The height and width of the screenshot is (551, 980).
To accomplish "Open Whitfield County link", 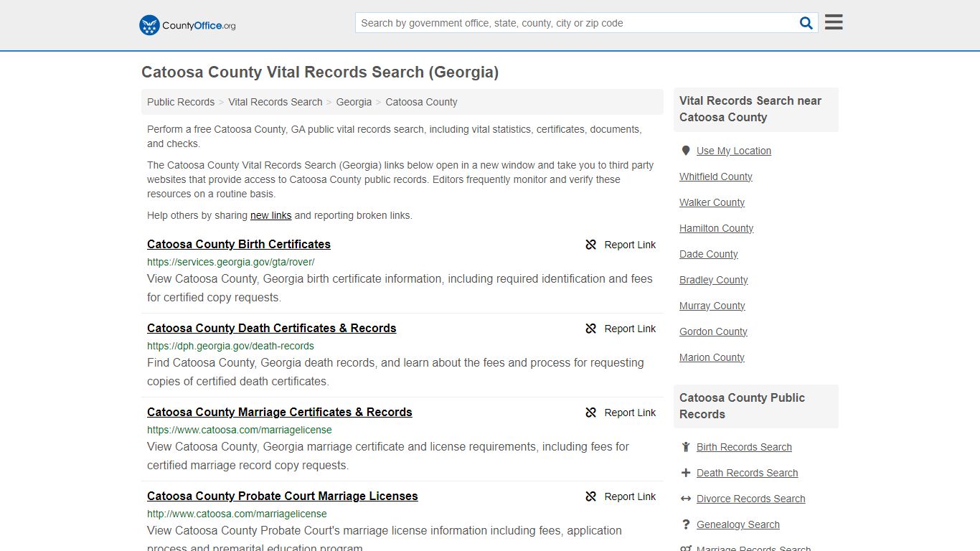I will 716,176.
